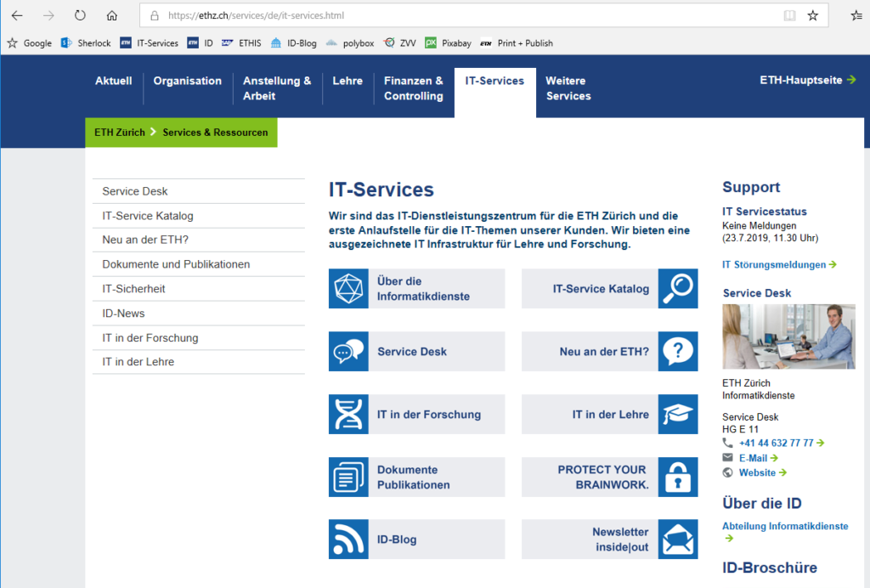
Task: Open the ETHIS bookmark
Action: (x=241, y=43)
